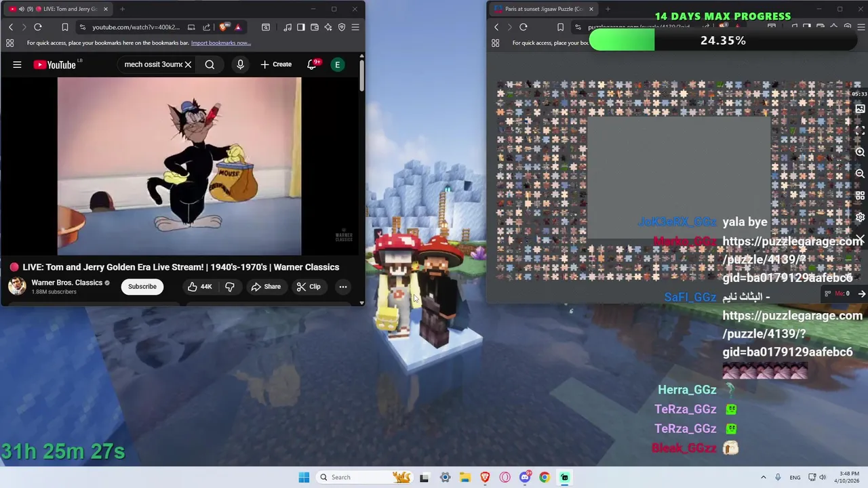The width and height of the screenshot is (868, 488).
Task: Click the Clip button under the video
Action: click(x=309, y=287)
